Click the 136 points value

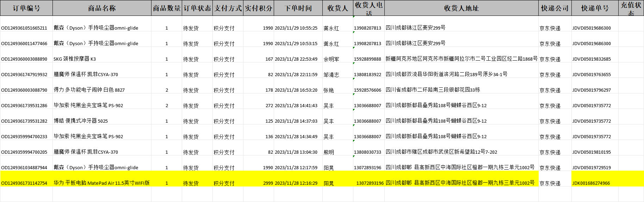pos(269,137)
